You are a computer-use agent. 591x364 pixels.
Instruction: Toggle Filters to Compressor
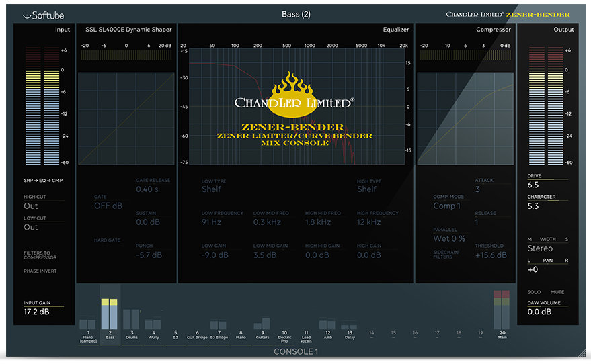click(40, 255)
